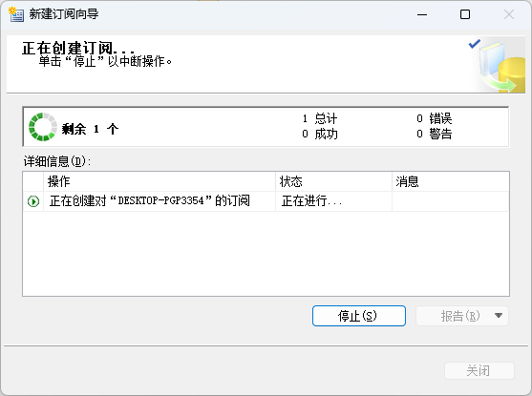Click the 正在进行... status cell
532x396 pixels.
(333, 201)
